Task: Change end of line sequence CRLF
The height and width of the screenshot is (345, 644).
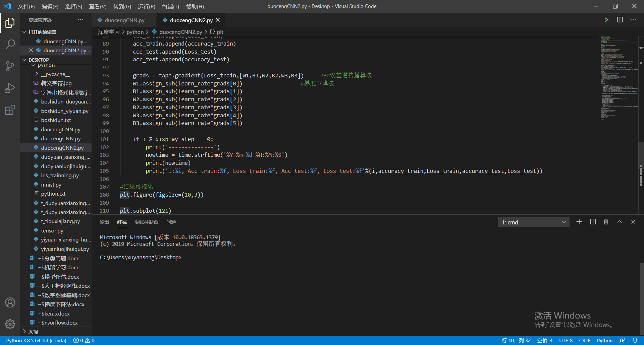Action: pos(584,340)
